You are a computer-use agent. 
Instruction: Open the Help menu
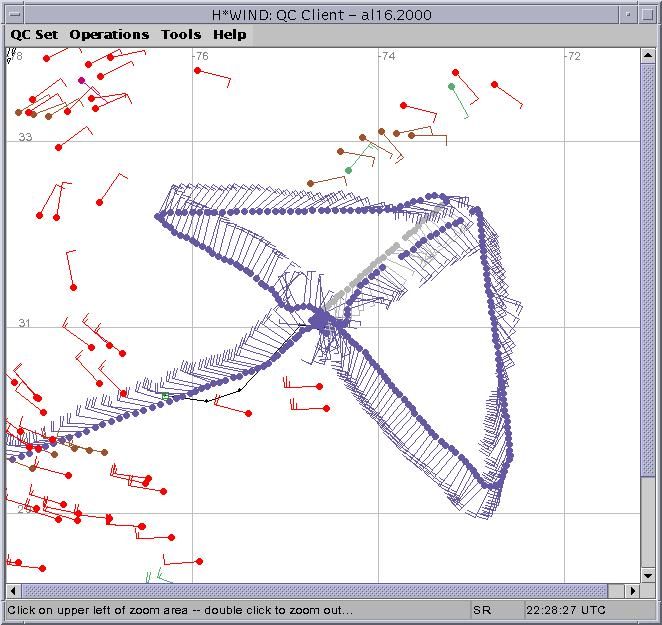[229, 34]
